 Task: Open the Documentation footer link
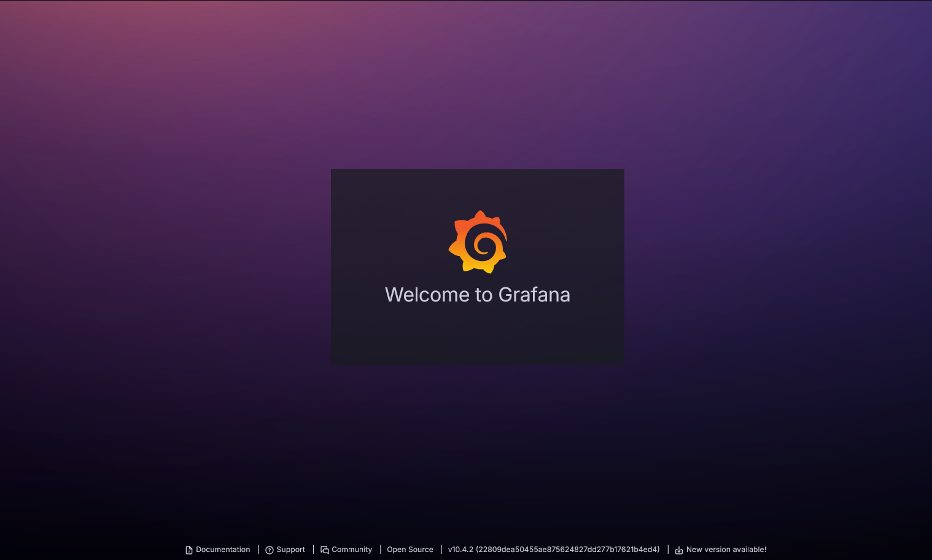tap(223, 550)
